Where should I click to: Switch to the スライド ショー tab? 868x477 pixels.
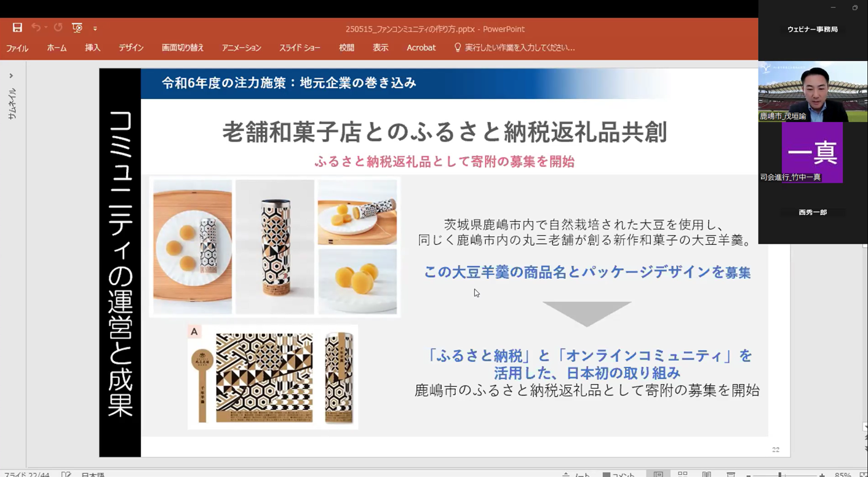click(300, 48)
